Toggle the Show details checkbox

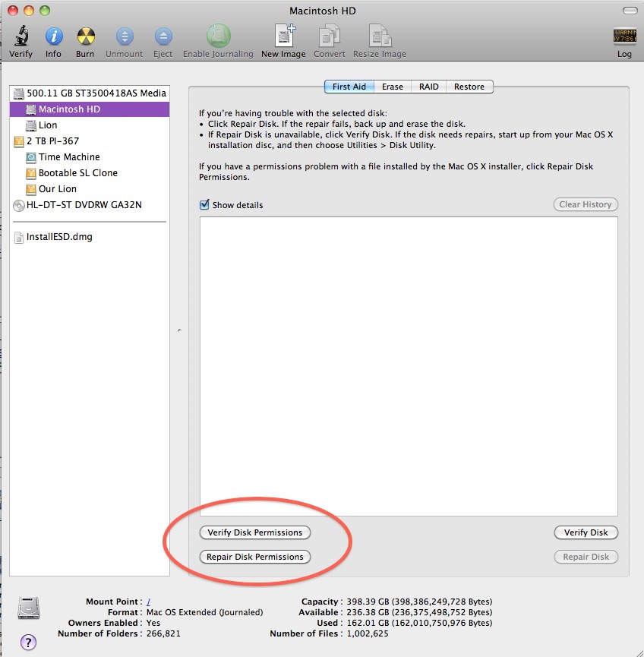204,204
